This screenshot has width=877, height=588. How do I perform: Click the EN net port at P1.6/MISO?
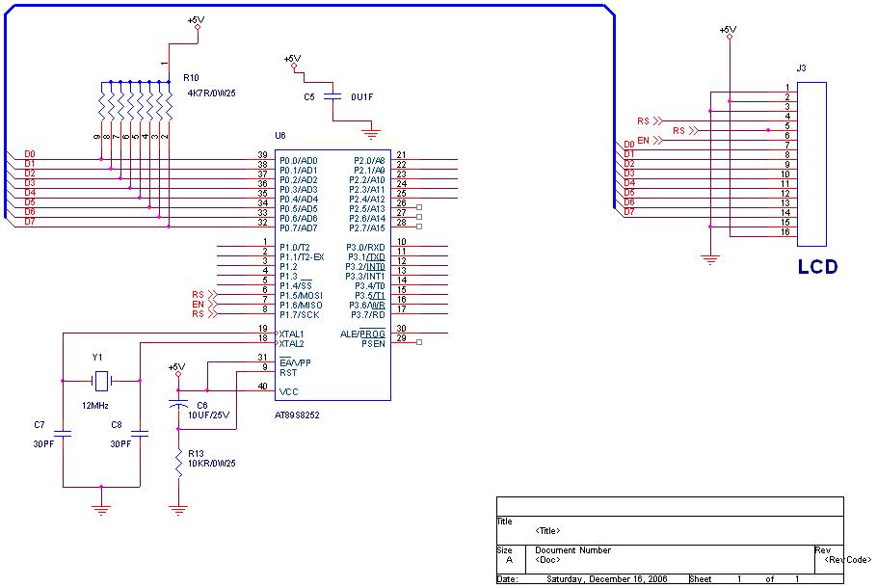click(x=204, y=305)
